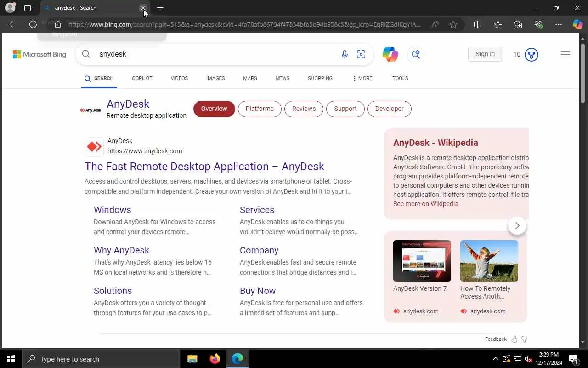Switch to the MAPS tab

pos(250,78)
